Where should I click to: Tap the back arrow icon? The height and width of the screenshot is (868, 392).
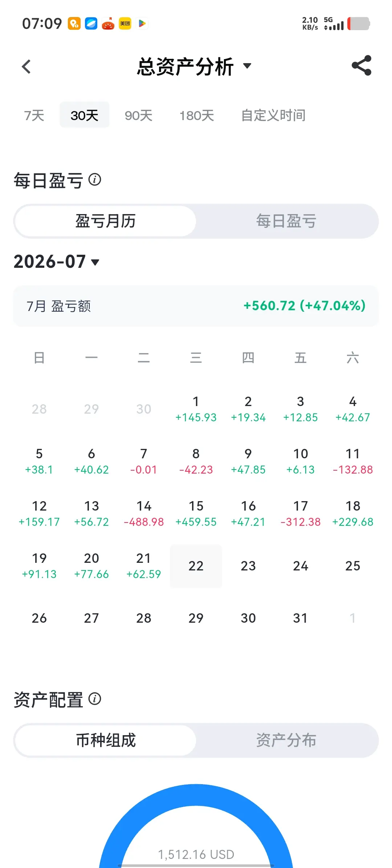[x=26, y=67]
